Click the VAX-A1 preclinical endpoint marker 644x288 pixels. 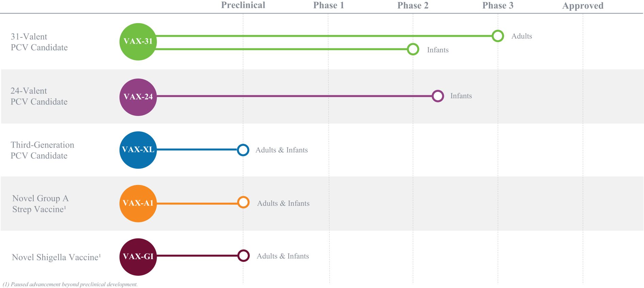(243, 202)
